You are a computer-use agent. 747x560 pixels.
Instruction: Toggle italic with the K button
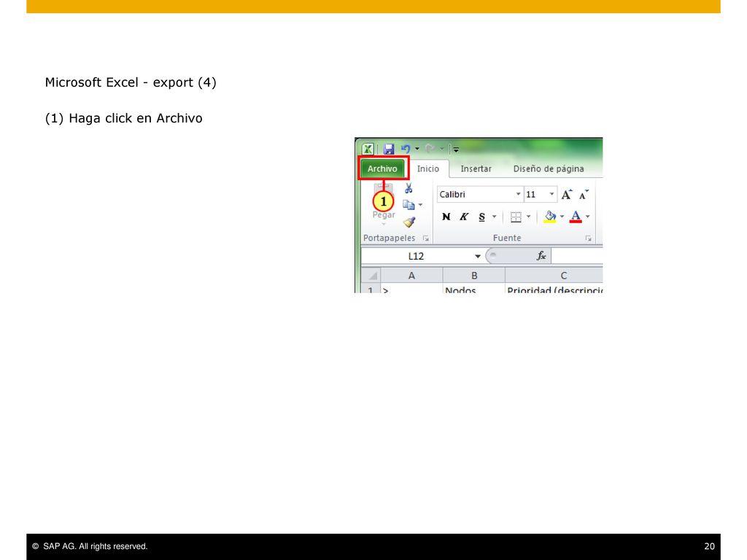[x=463, y=217]
